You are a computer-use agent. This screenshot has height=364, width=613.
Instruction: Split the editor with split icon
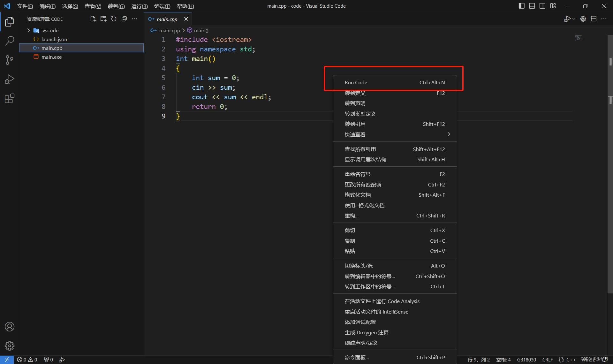click(x=594, y=19)
